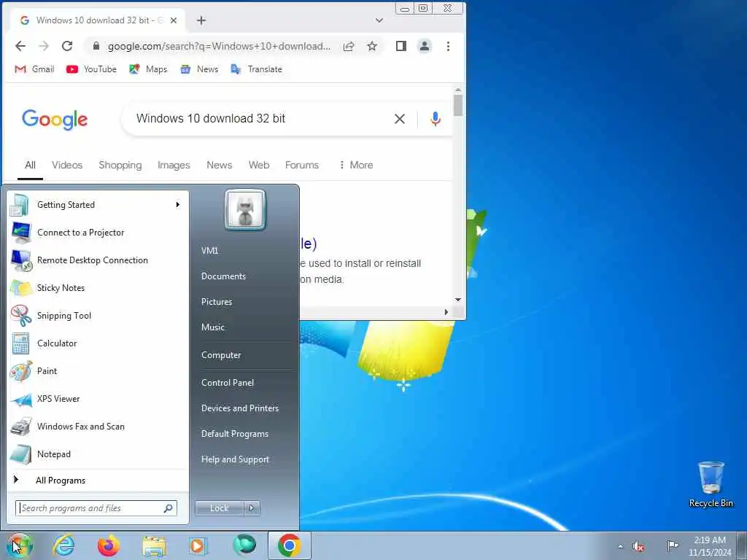Click the taskbar clock and date
This screenshot has width=747, height=560.
pyautogui.click(x=710, y=546)
